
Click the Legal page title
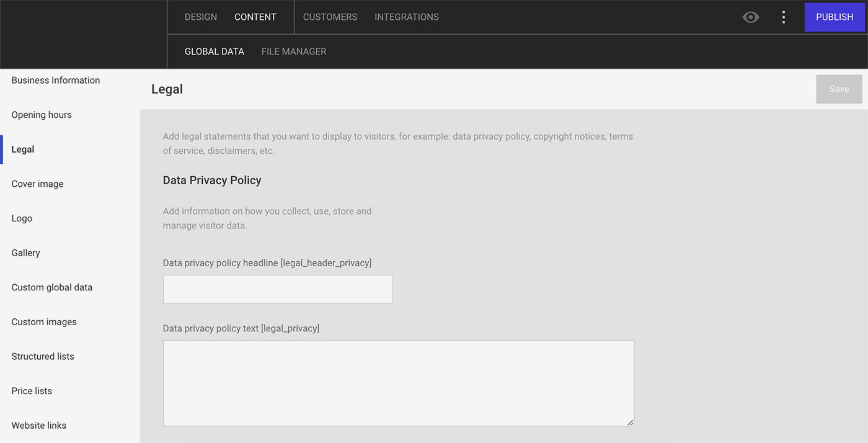click(x=167, y=89)
